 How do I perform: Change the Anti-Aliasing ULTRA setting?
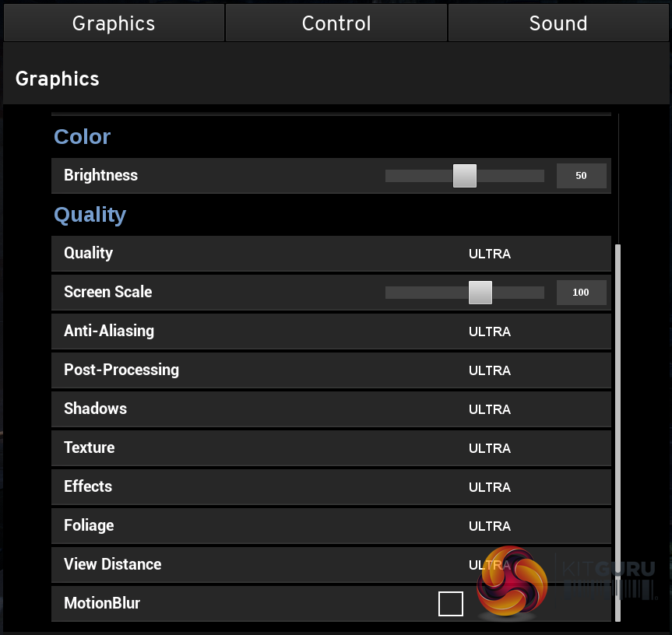pyautogui.click(x=490, y=332)
